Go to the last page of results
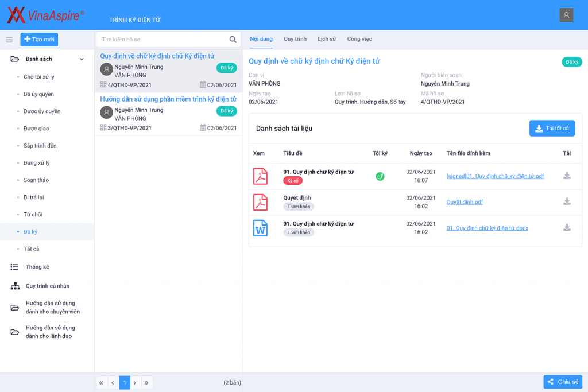The image size is (588, 392). click(146, 382)
